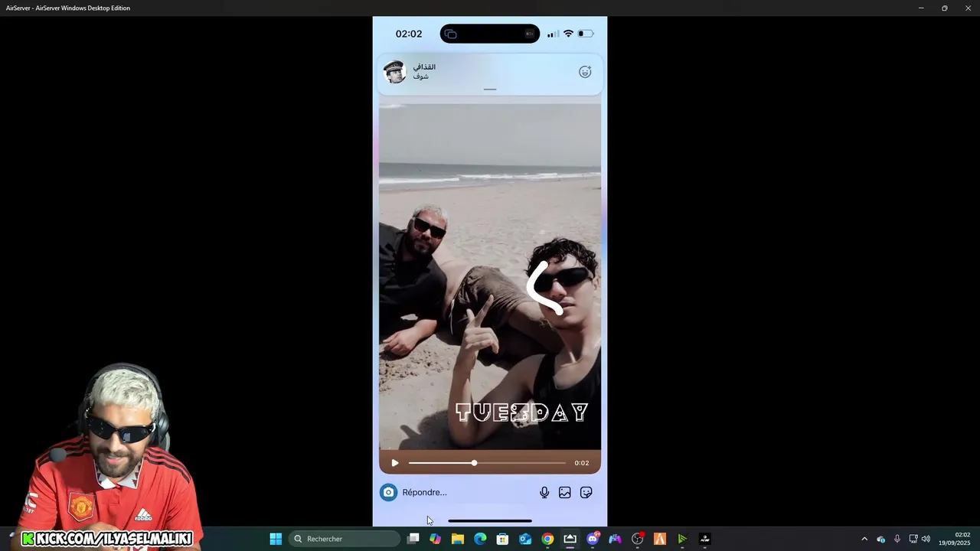
Task: Open File Explorer from the taskbar
Action: click(x=458, y=539)
